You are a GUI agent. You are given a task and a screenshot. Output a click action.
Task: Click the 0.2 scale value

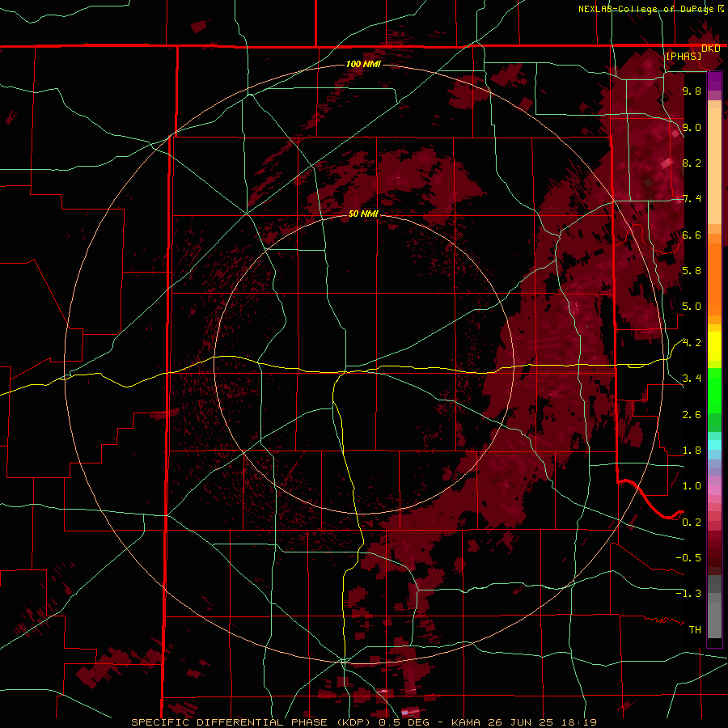[x=692, y=522]
